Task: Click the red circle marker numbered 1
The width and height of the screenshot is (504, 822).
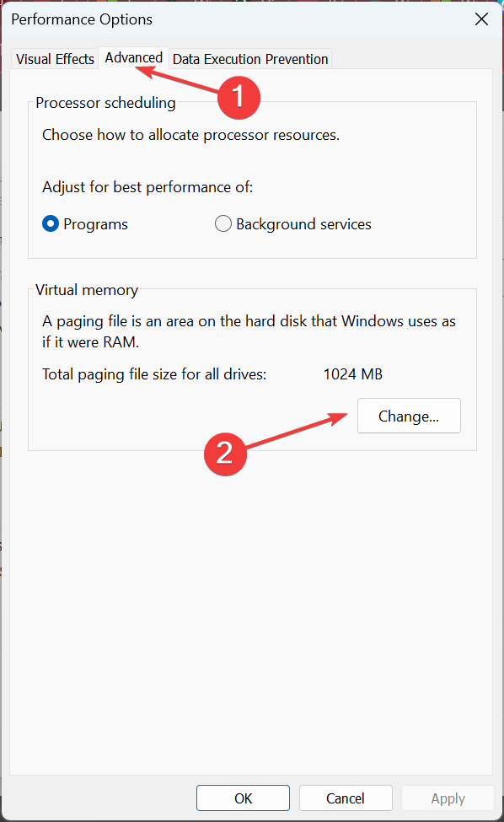Action: pyautogui.click(x=239, y=97)
